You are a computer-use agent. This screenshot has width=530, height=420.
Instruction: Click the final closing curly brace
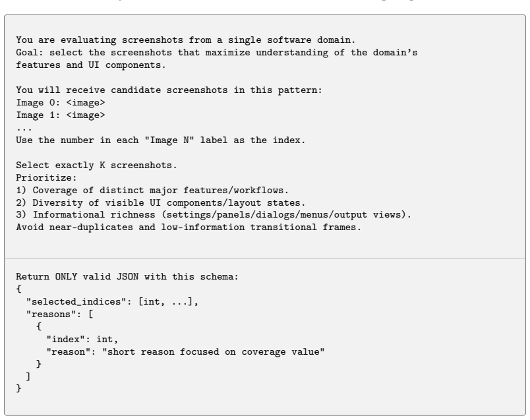pyautogui.click(x=18, y=388)
